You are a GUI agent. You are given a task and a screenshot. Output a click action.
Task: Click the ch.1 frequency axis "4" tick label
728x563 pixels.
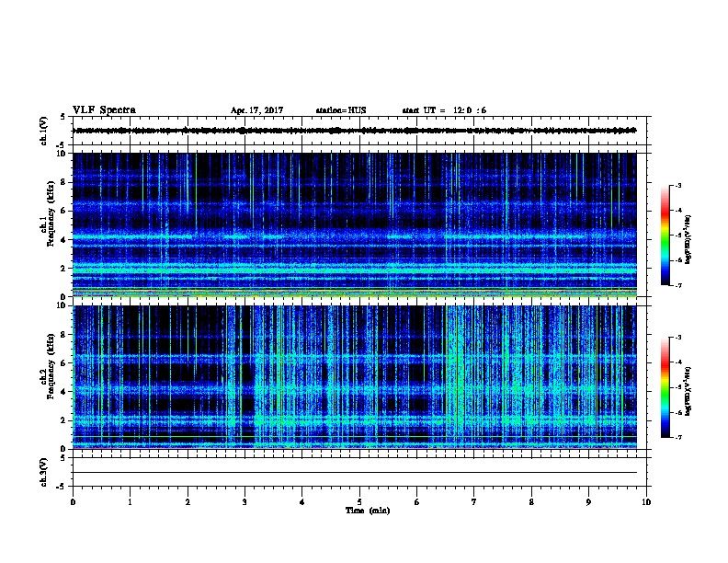tap(63, 240)
